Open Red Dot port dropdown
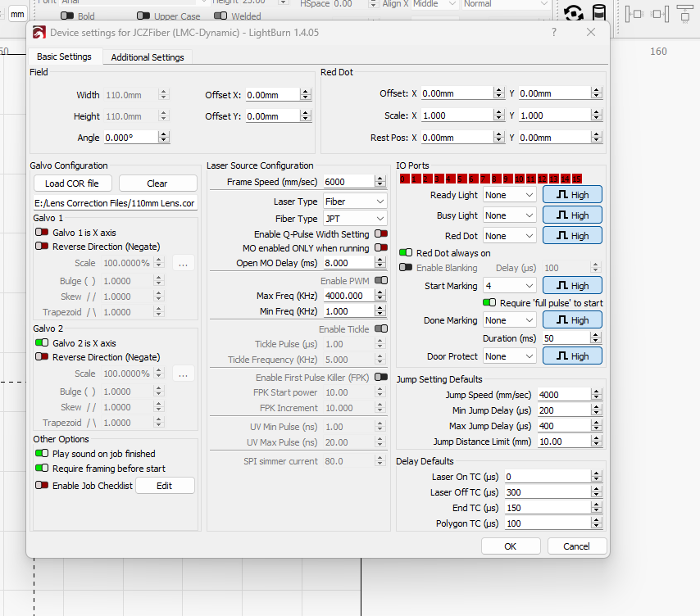The height and width of the screenshot is (616, 700). 509,236
